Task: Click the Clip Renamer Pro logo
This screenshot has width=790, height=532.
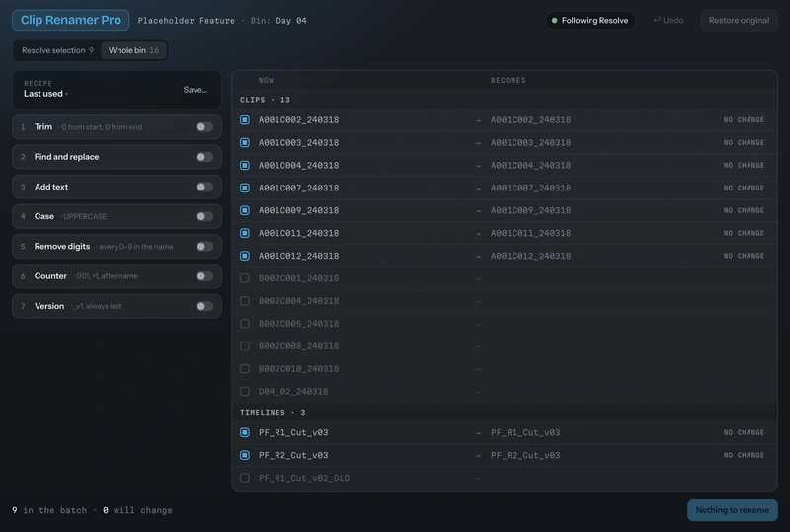Action: pyautogui.click(x=70, y=20)
